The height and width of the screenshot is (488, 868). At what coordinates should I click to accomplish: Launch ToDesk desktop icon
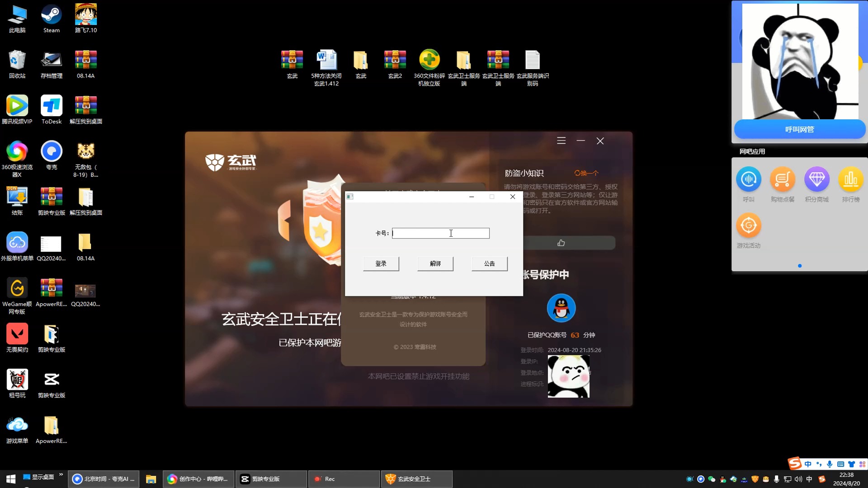click(52, 110)
